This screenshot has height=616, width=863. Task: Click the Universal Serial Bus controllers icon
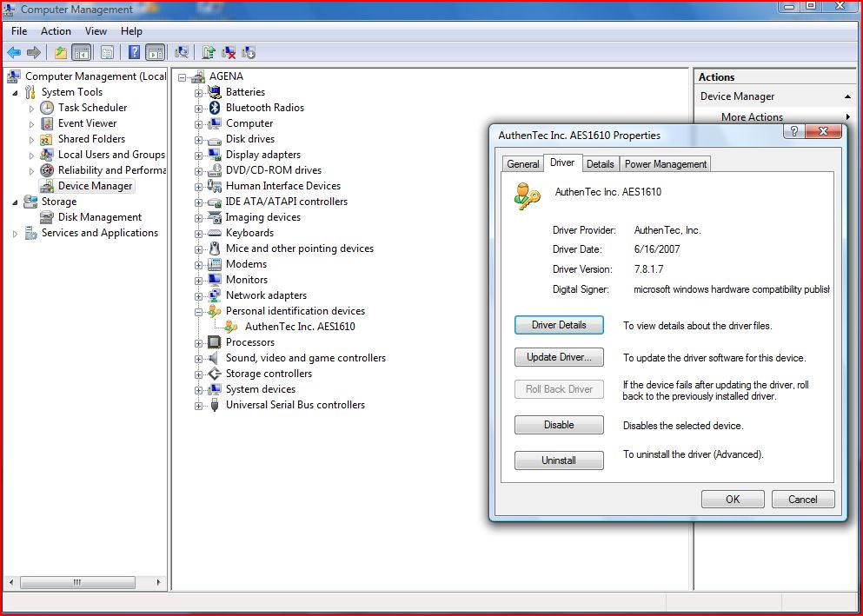coord(215,405)
